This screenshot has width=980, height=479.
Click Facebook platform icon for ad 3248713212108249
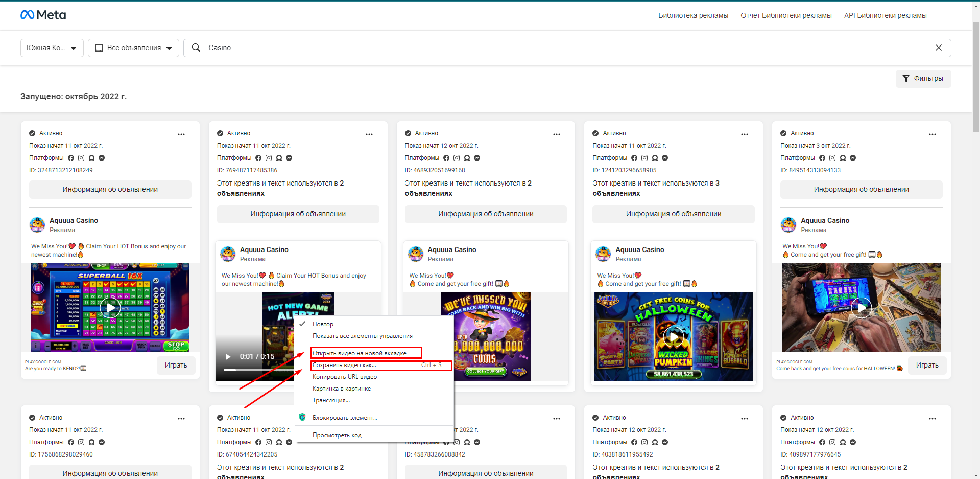coord(71,158)
